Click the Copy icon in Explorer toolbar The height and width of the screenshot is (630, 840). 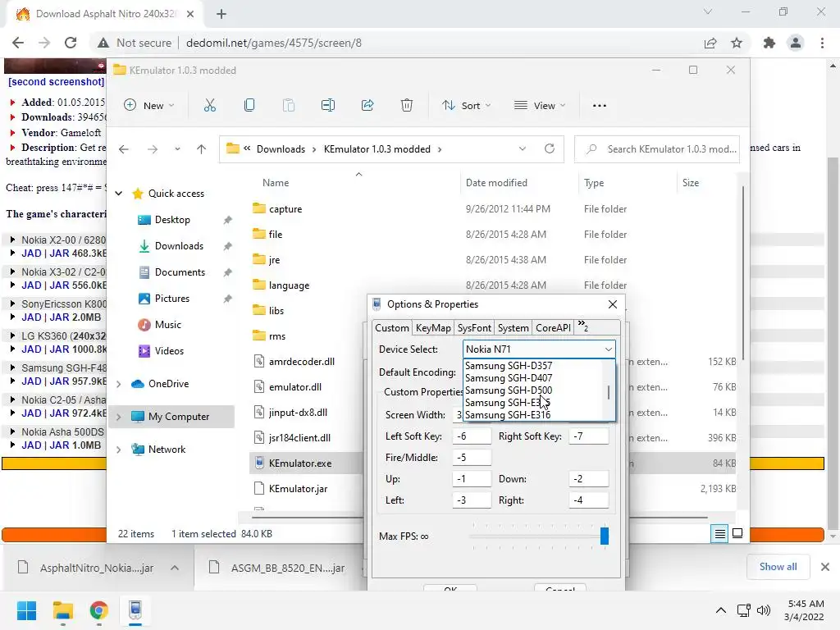pyautogui.click(x=249, y=106)
